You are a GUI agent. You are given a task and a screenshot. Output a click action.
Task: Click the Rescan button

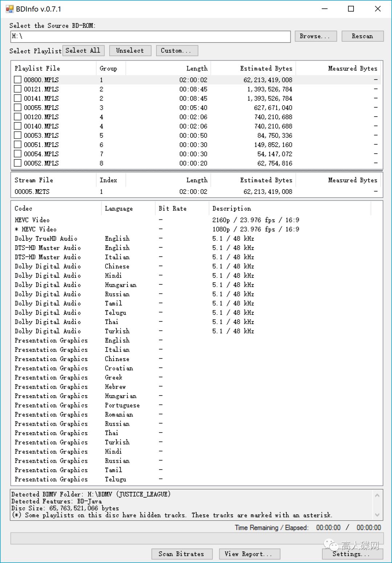pyautogui.click(x=362, y=36)
